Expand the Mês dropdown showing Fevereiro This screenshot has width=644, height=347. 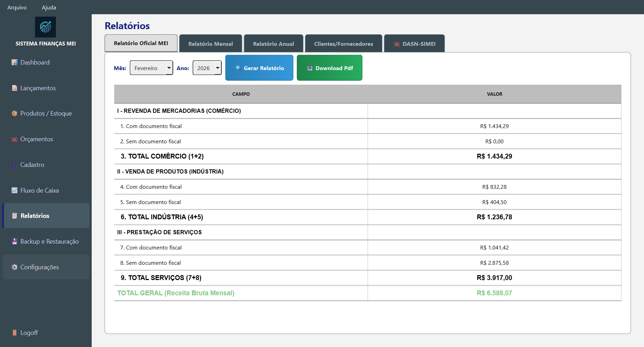click(x=151, y=68)
